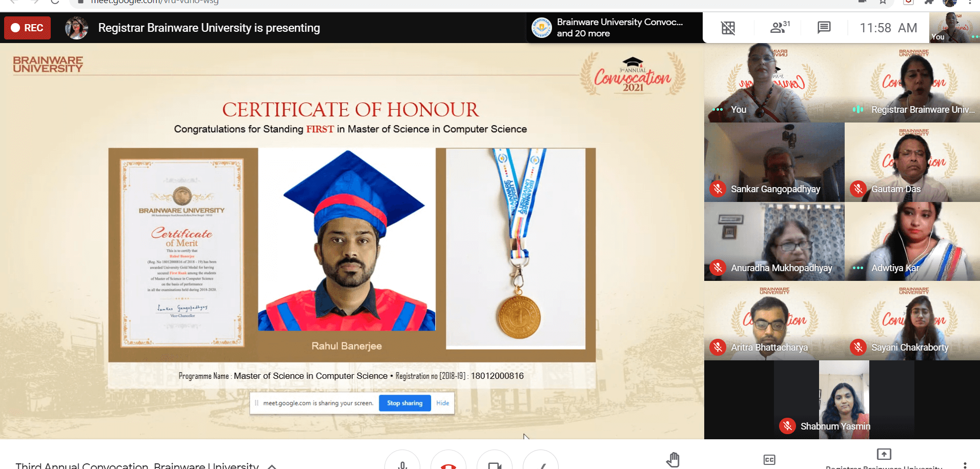This screenshot has width=980, height=469.
Task: Expand meeting details chevron beside convocation title
Action: (x=272, y=466)
